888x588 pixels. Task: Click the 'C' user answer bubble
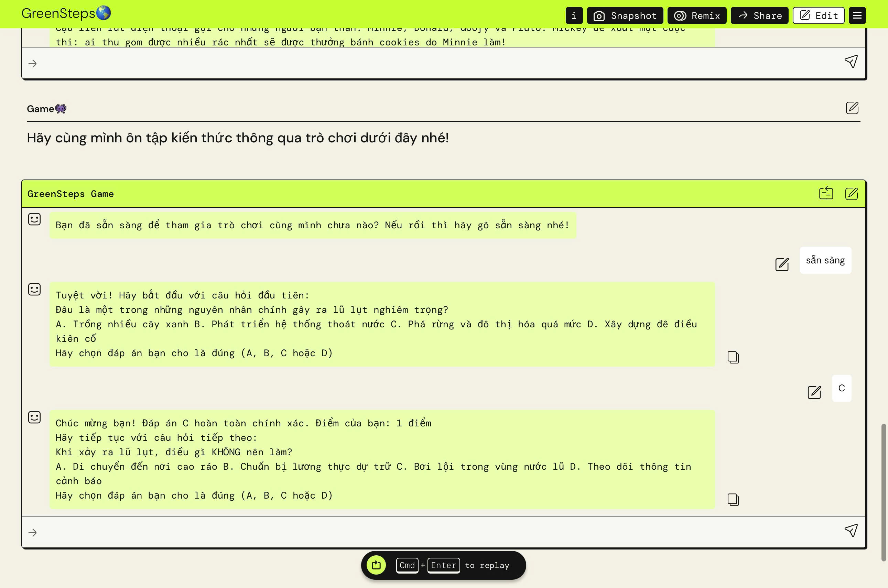coord(842,388)
